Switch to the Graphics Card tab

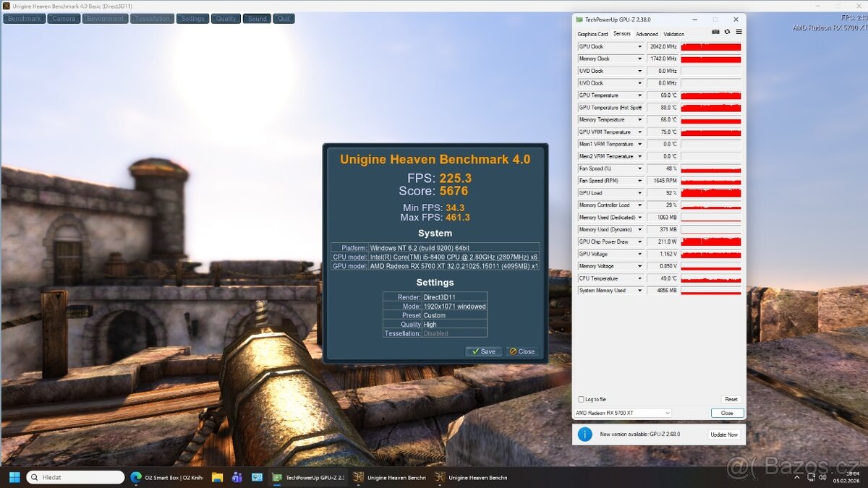click(595, 33)
